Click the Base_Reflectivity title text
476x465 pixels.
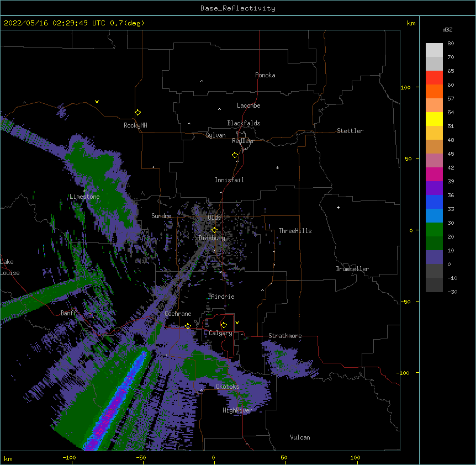point(238,8)
